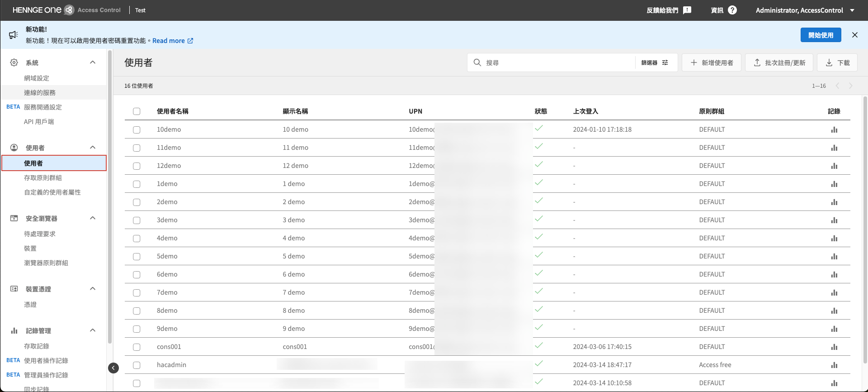Image resolution: width=868 pixels, height=392 pixels.
Task: Open 存取原則群組 in the sidebar
Action: (x=43, y=178)
